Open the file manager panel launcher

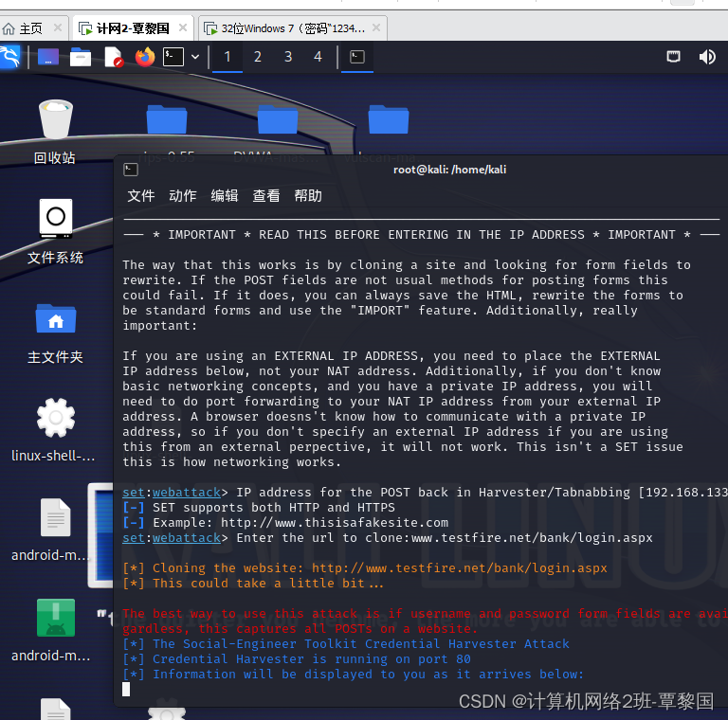click(x=81, y=57)
